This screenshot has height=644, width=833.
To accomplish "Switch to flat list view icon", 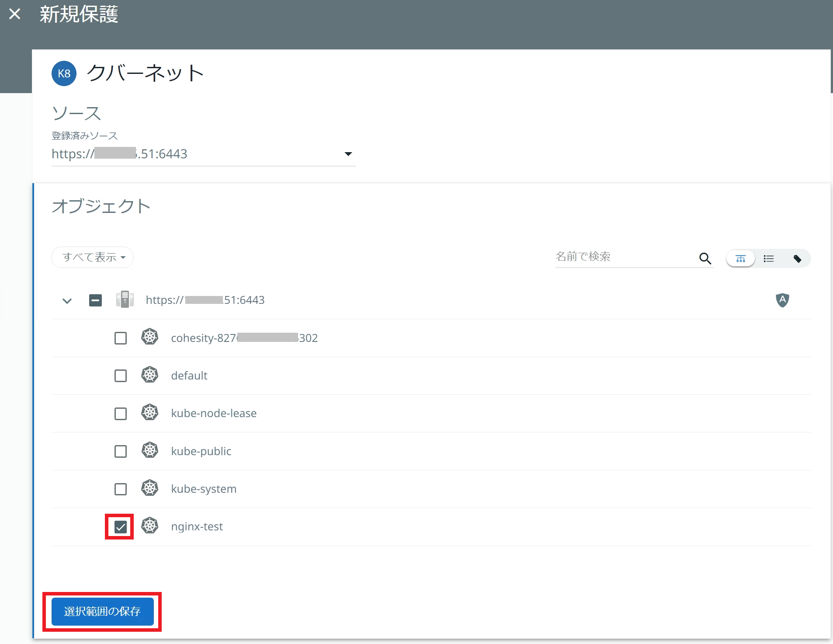I will pyautogui.click(x=769, y=259).
